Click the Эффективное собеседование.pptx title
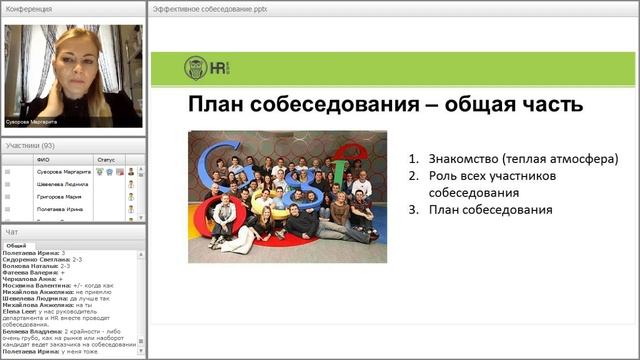The width and height of the screenshot is (640, 360). [210, 9]
